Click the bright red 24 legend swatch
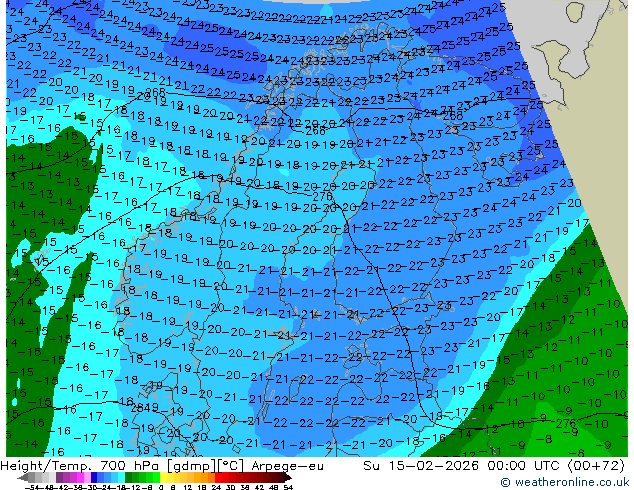 218,477
